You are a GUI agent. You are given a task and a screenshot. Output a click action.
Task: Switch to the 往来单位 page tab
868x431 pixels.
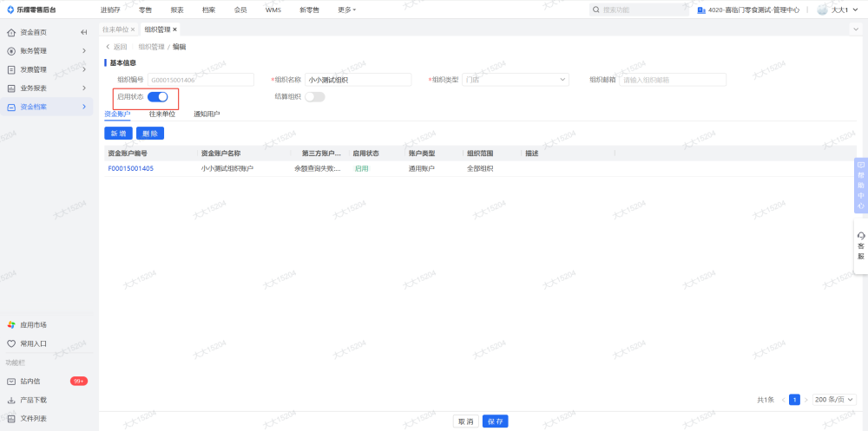tap(115, 29)
